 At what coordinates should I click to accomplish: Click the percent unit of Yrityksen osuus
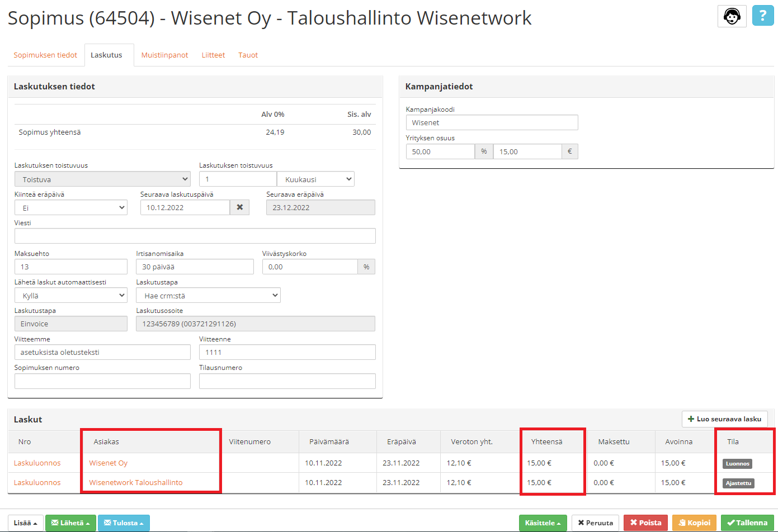pyautogui.click(x=484, y=151)
